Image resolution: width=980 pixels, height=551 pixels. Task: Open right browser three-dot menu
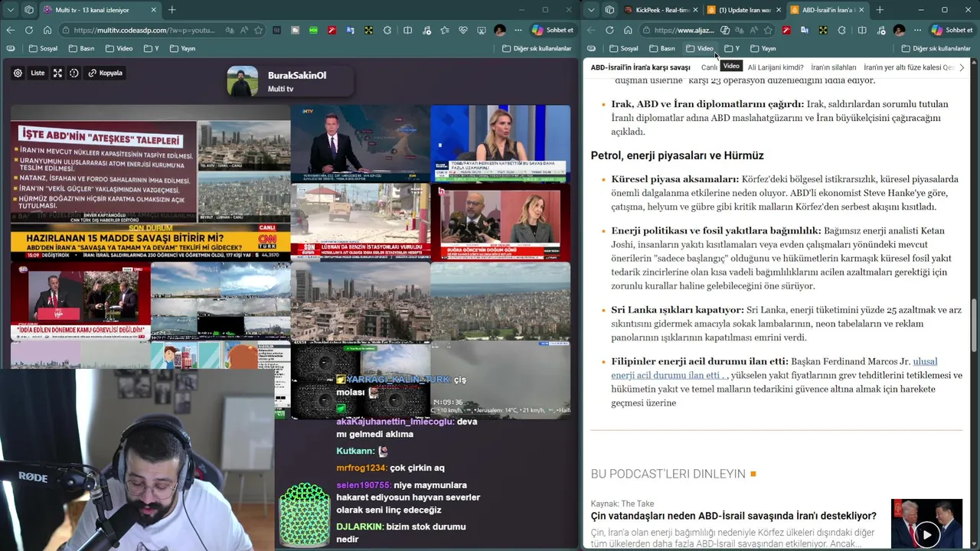(917, 30)
